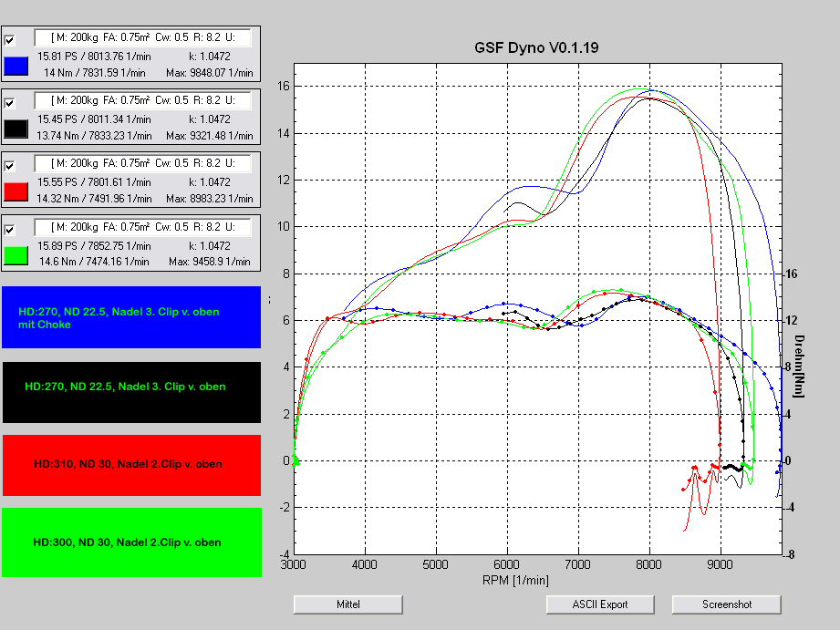Toggle the checkbox for the black run
The height and width of the screenshot is (630, 840).
10,103
